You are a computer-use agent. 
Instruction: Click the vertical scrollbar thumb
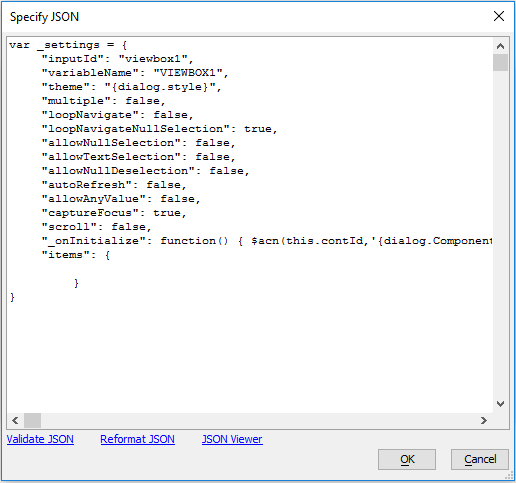coord(500,62)
